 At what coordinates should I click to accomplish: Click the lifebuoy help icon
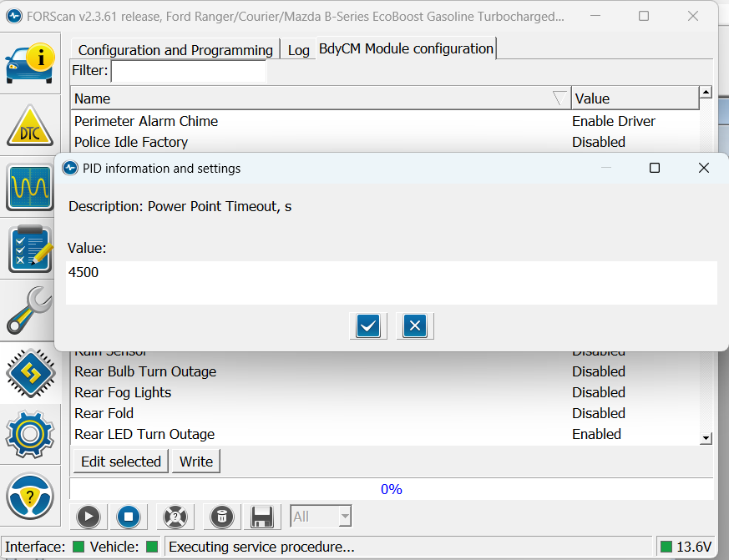pos(175,517)
